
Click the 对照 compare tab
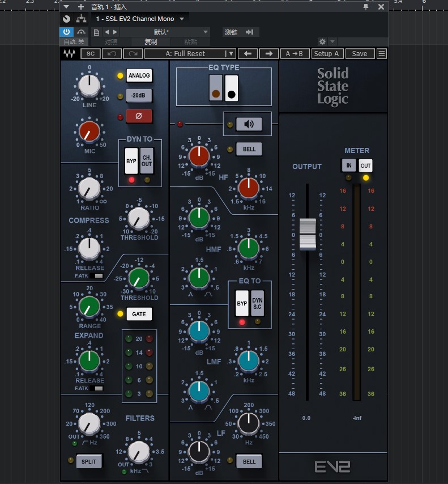(111, 42)
